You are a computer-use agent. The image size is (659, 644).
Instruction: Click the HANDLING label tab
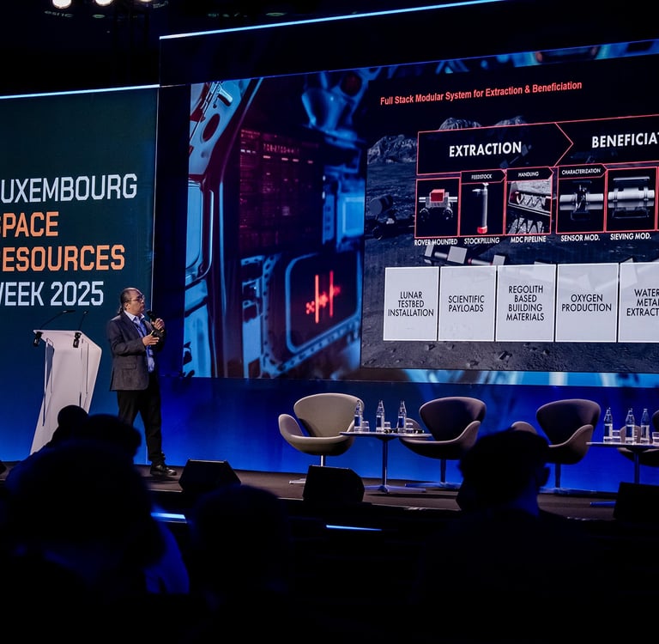(x=529, y=174)
